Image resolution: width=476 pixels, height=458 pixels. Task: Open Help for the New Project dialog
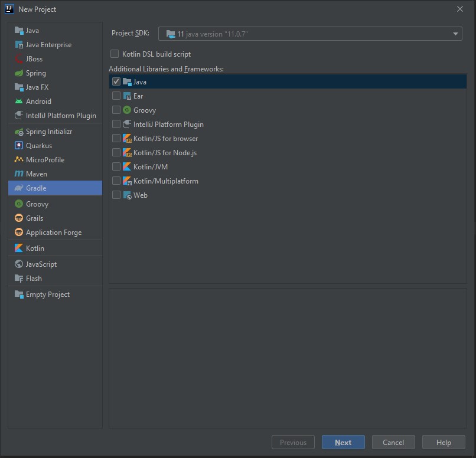pyautogui.click(x=444, y=442)
